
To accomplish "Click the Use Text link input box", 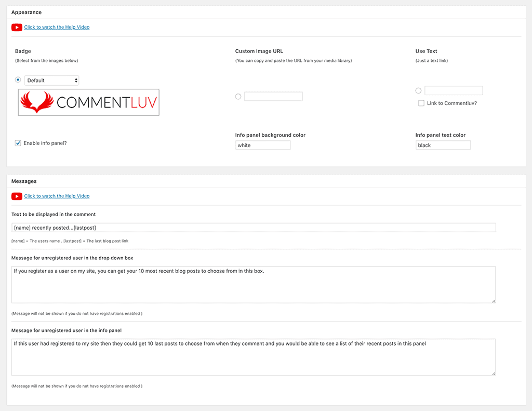I will pyautogui.click(x=454, y=90).
